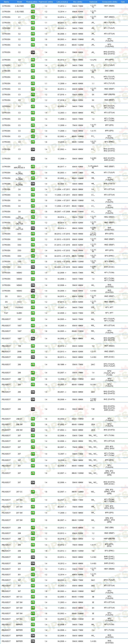Click the 9HP (DV6DTED) engine code
Viewport: 128px width, 644px height.
(x=110, y=229)
